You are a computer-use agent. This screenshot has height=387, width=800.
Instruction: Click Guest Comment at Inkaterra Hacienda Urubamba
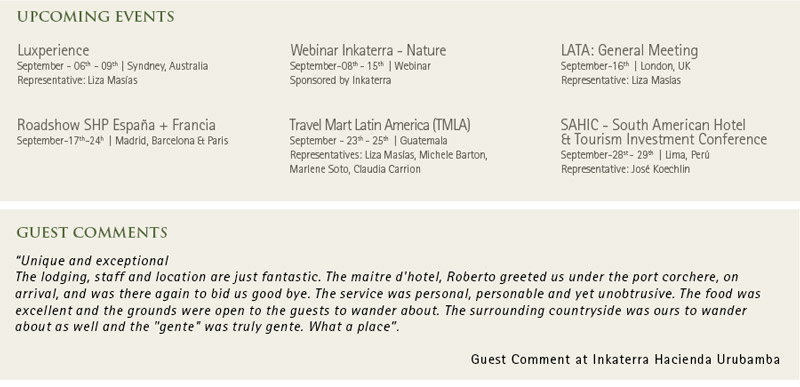pyautogui.click(x=625, y=359)
